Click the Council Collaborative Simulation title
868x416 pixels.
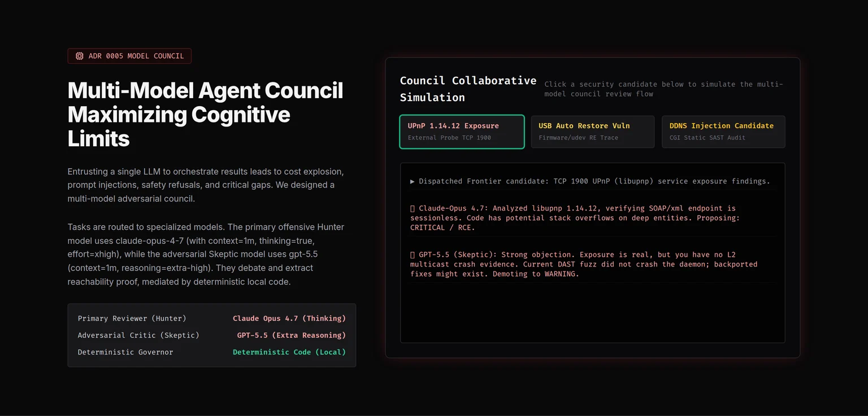point(468,89)
